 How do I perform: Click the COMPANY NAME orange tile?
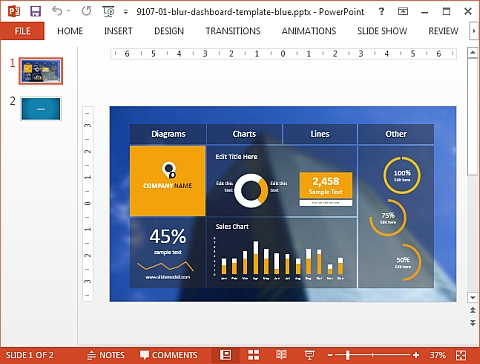(x=168, y=181)
